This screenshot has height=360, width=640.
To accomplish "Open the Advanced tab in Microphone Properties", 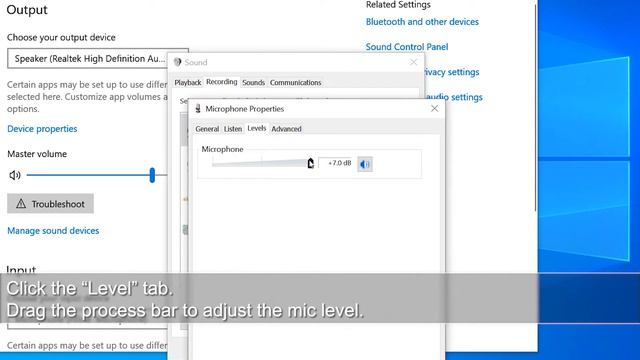I will coord(286,129).
